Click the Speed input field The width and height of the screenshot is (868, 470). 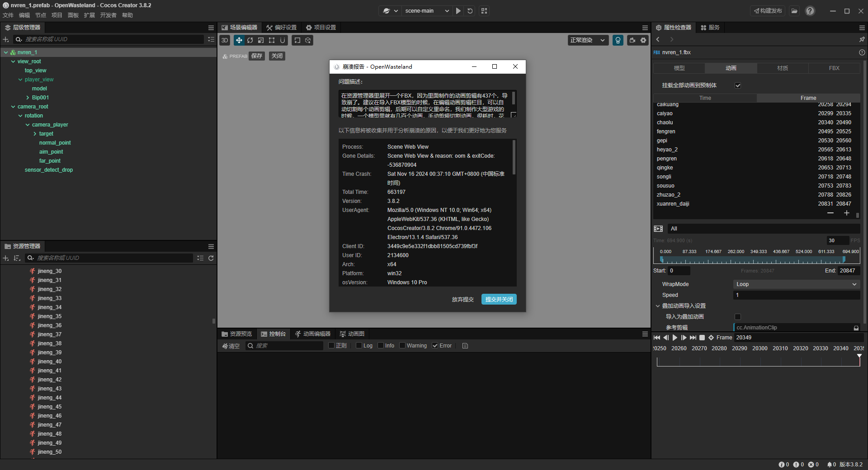coord(796,295)
